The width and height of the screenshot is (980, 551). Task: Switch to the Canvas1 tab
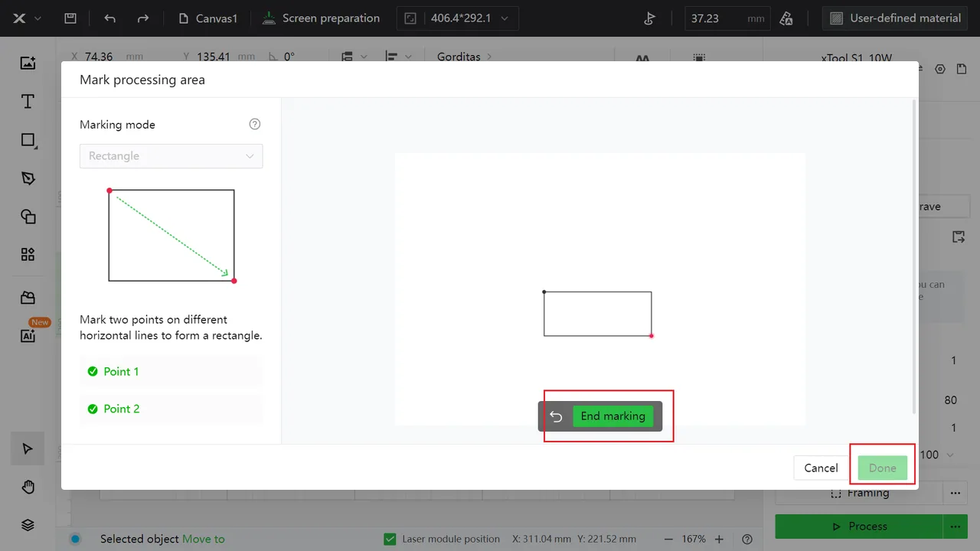pyautogui.click(x=207, y=18)
